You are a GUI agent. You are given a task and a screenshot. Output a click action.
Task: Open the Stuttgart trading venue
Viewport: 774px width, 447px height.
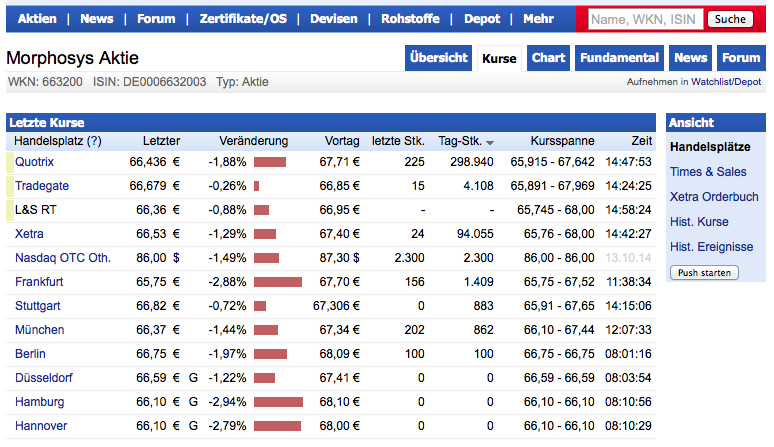click(38, 306)
